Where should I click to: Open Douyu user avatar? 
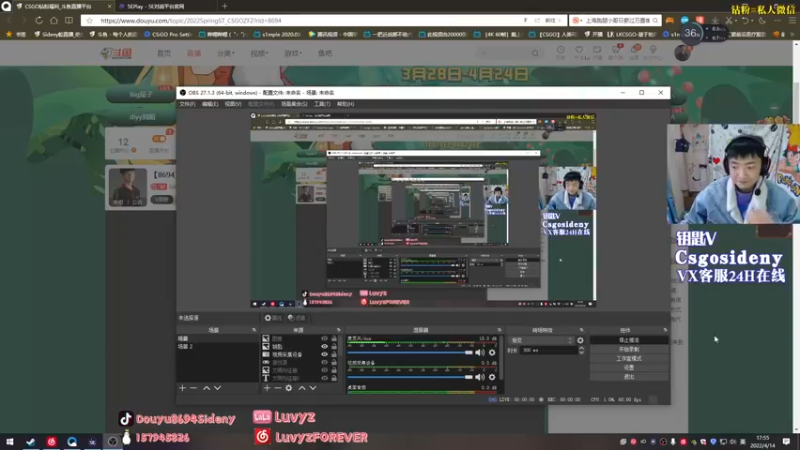tap(682, 53)
